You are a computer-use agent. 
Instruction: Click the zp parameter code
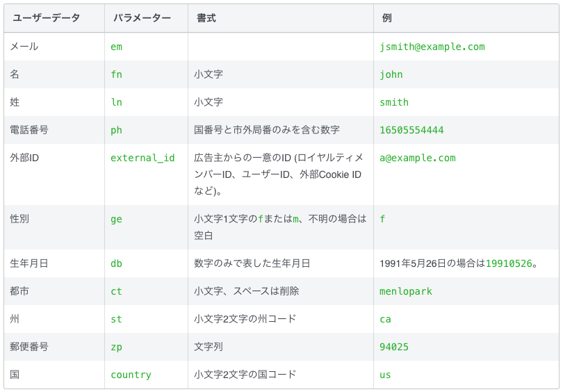pos(116,347)
